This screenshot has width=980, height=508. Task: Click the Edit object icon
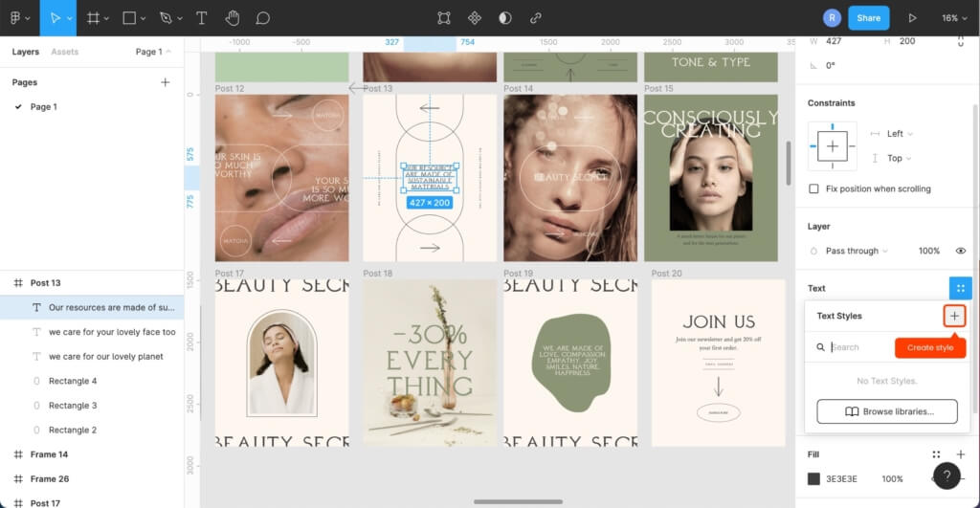[444, 18]
